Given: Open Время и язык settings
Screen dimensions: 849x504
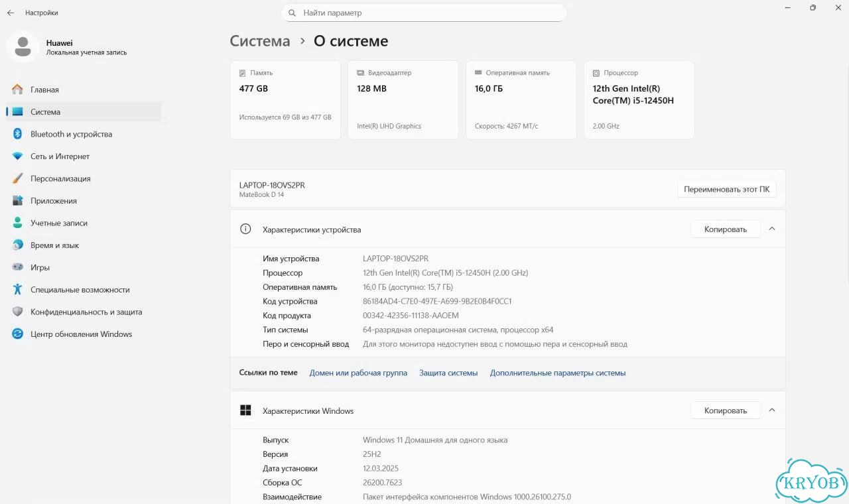Looking at the screenshot, I should click(84, 245).
